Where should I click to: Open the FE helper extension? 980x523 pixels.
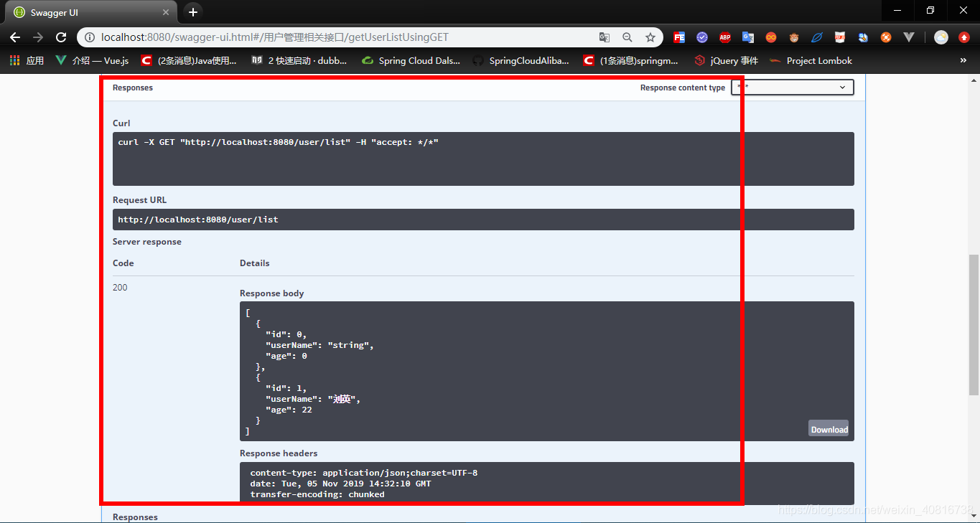point(678,37)
